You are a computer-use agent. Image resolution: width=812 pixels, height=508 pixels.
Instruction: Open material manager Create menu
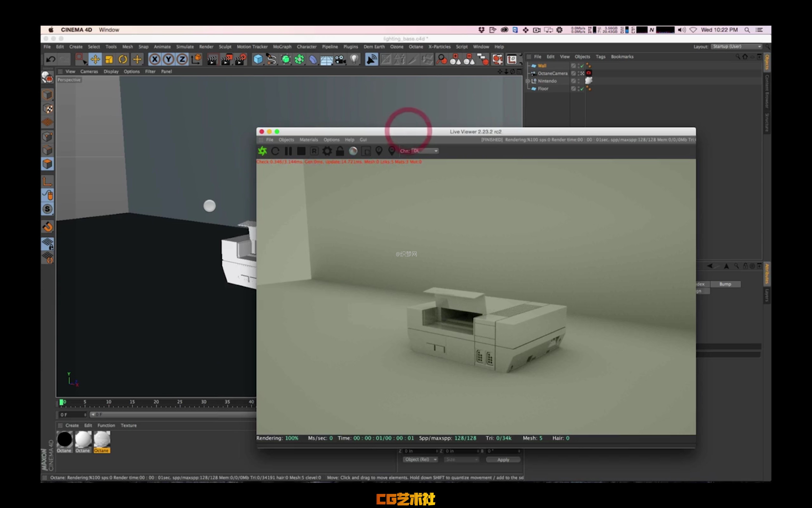tap(72, 425)
